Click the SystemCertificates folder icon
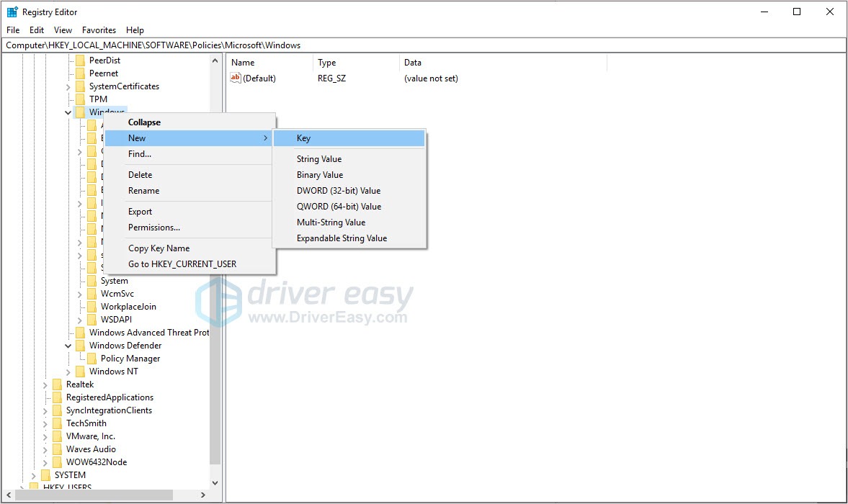Viewport: 848px width, 504px height. [80, 86]
